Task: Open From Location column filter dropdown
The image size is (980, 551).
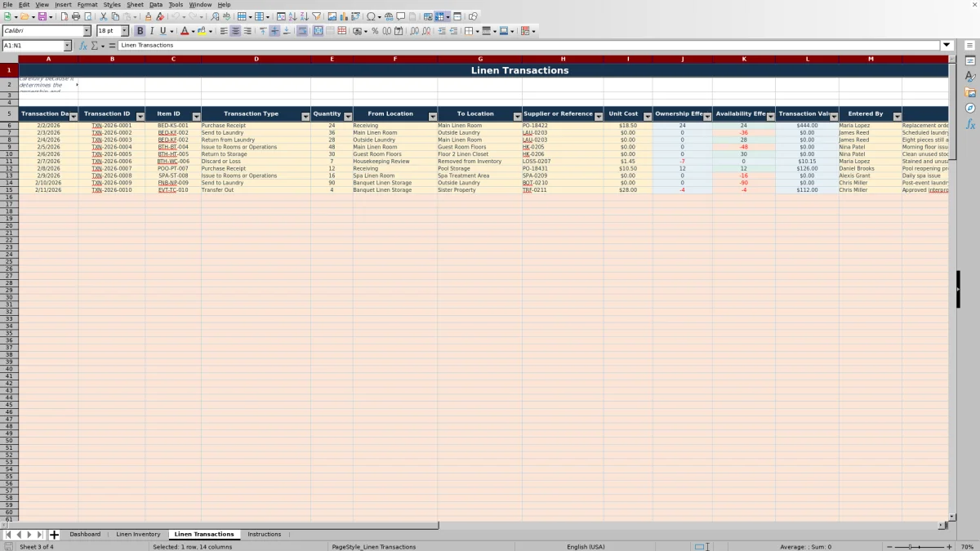Action: pyautogui.click(x=433, y=117)
